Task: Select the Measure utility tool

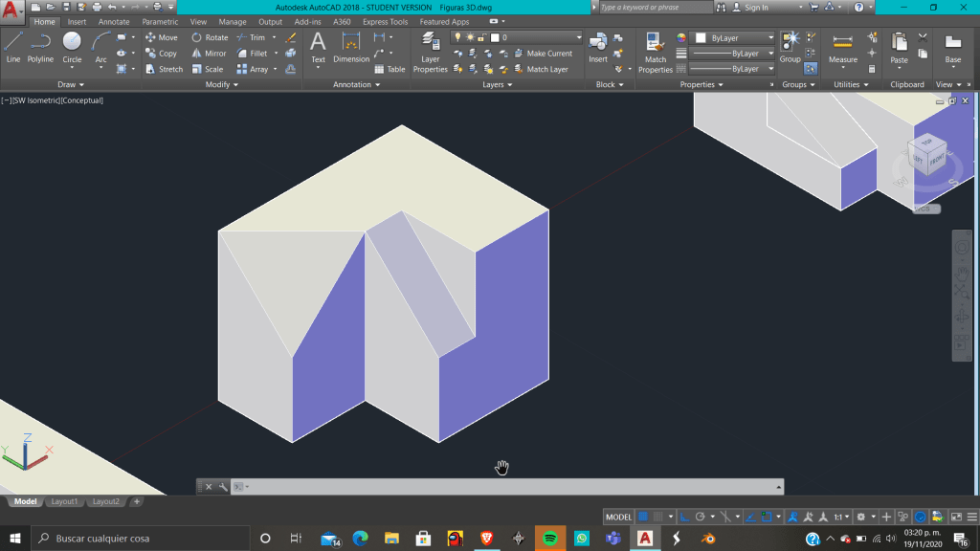Action: (x=842, y=48)
